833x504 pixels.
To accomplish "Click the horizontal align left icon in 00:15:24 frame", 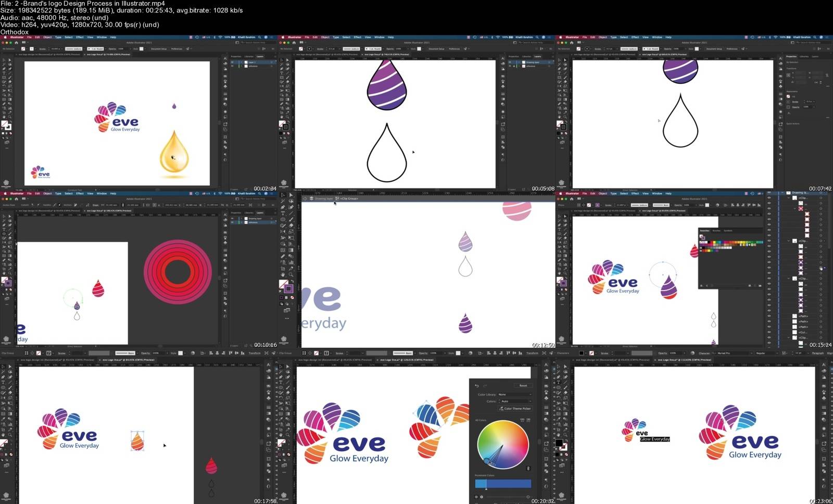I will (x=733, y=205).
